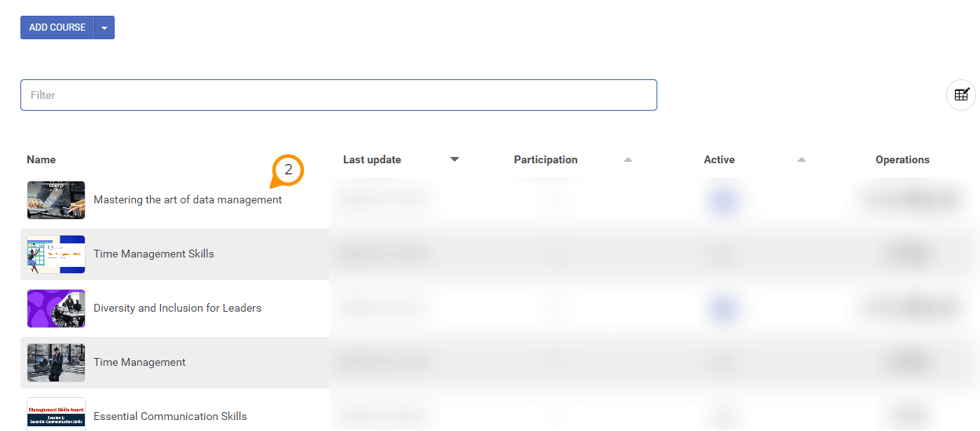
Task: Click the Time Management Skills thumbnail
Action: (56, 254)
